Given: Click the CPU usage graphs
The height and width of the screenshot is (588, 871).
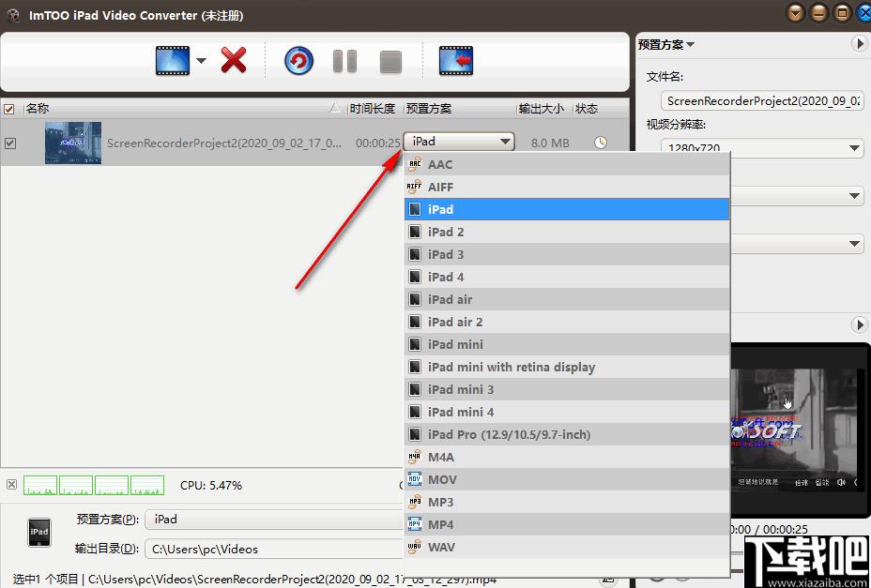Looking at the screenshot, I should [94, 485].
